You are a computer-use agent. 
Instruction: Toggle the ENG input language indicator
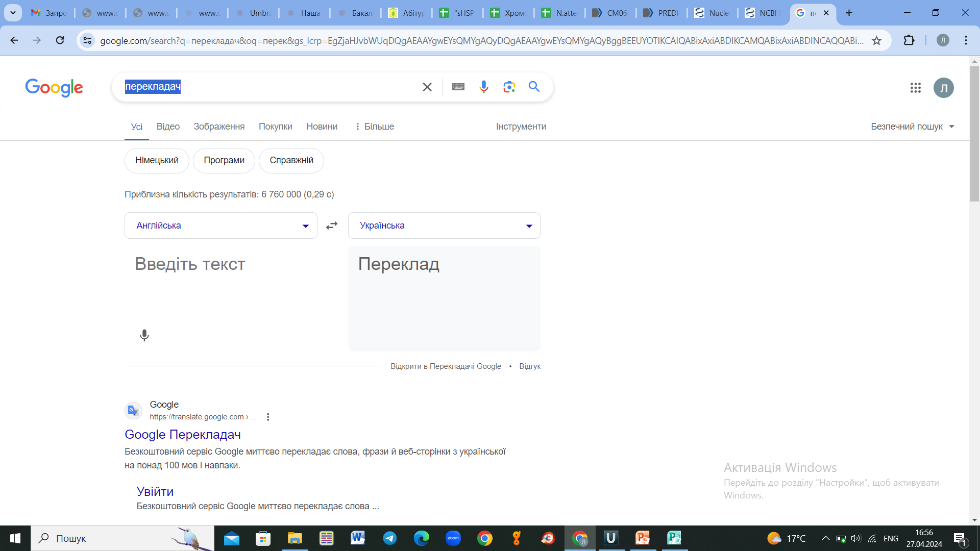(891, 538)
